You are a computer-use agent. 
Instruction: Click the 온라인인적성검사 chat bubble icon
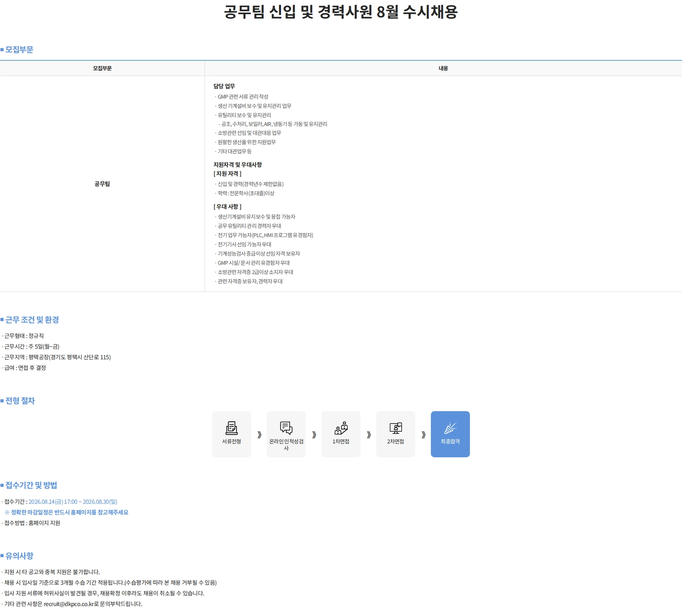[286, 428]
